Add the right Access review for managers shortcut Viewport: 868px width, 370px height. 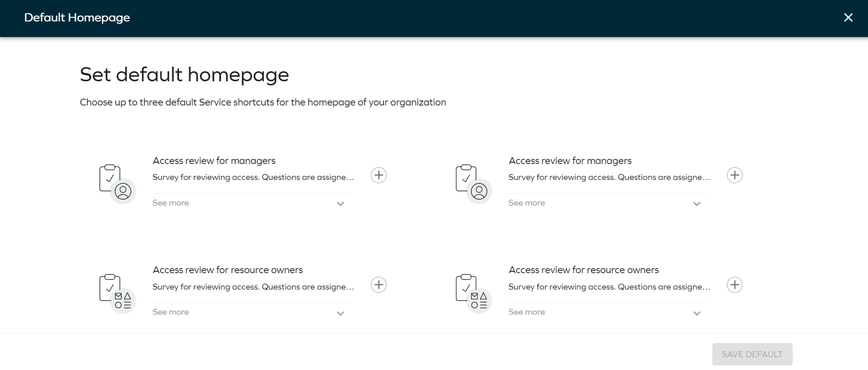click(734, 175)
